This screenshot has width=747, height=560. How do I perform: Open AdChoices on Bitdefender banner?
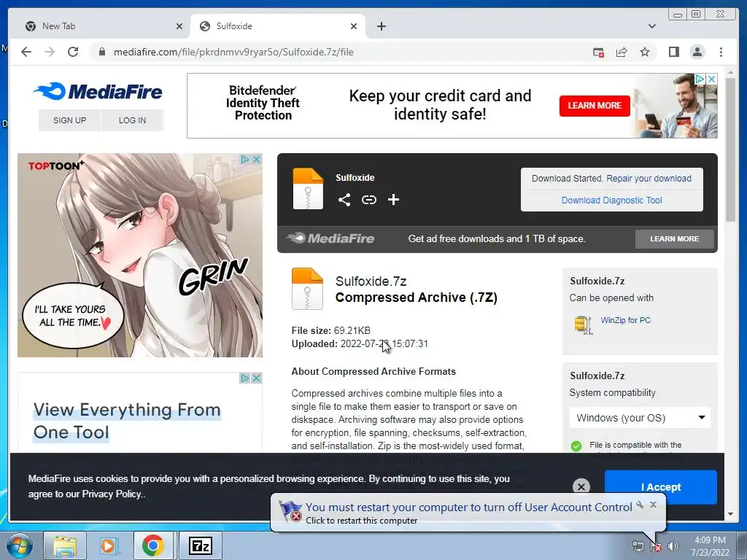pos(700,79)
